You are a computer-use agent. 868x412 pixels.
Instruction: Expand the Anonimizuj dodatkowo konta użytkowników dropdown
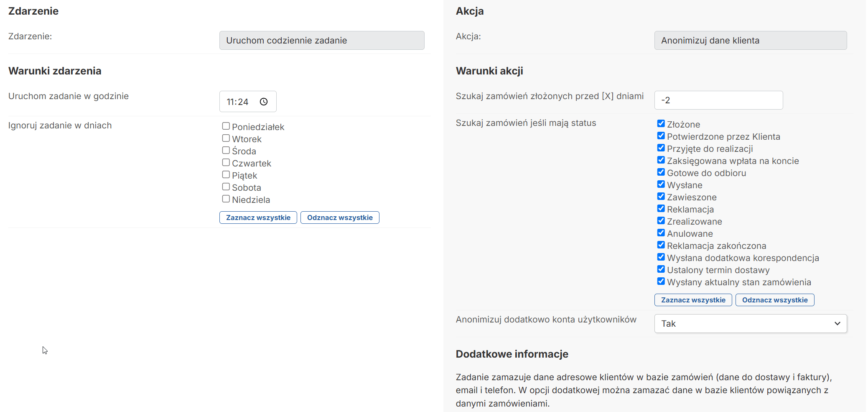(750, 323)
